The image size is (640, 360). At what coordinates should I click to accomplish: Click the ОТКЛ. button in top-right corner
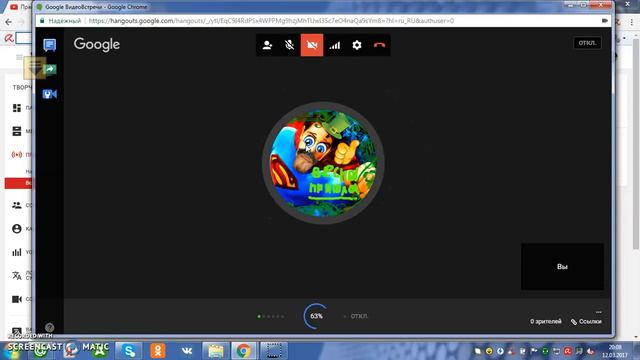587,43
